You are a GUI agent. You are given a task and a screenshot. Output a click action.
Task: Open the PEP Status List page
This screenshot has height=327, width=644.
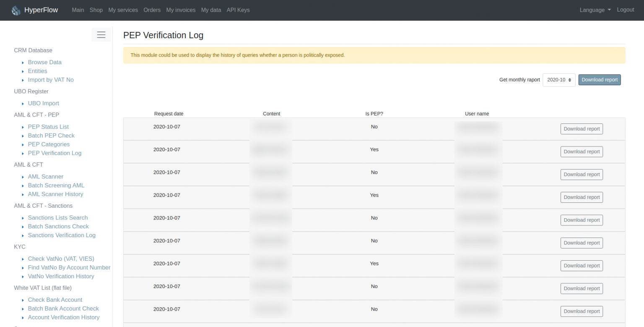48,126
